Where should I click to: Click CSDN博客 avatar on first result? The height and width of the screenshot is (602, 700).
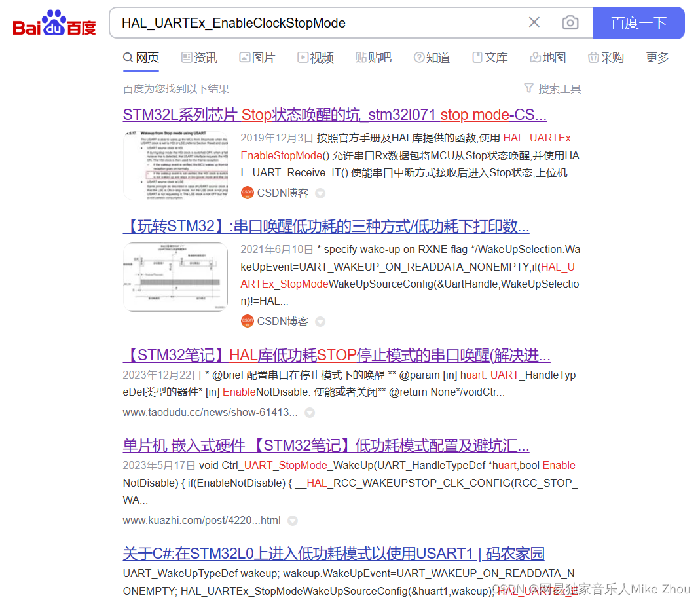(247, 193)
